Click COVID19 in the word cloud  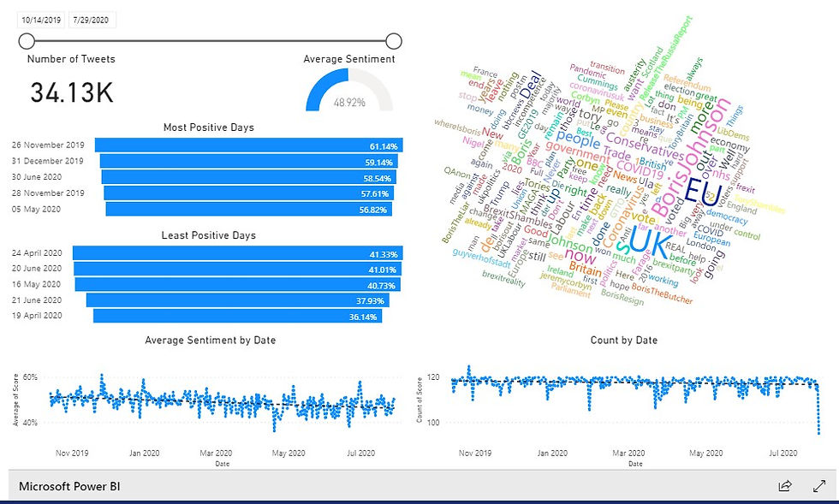(640, 169)
